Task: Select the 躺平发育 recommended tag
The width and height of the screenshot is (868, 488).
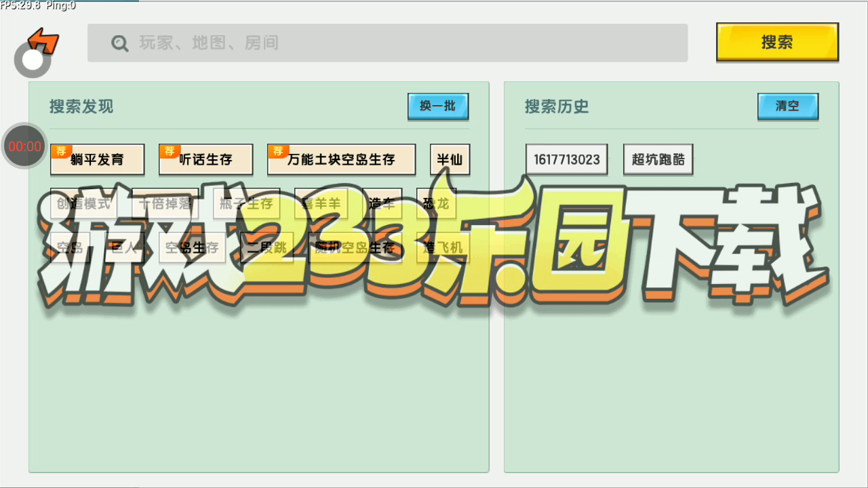Action: point(97,160)
